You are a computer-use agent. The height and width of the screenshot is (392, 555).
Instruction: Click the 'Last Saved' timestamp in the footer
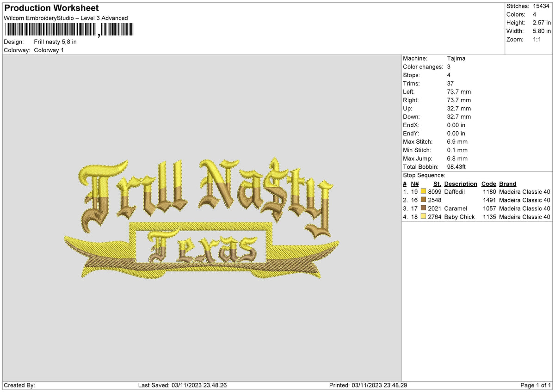182,386
